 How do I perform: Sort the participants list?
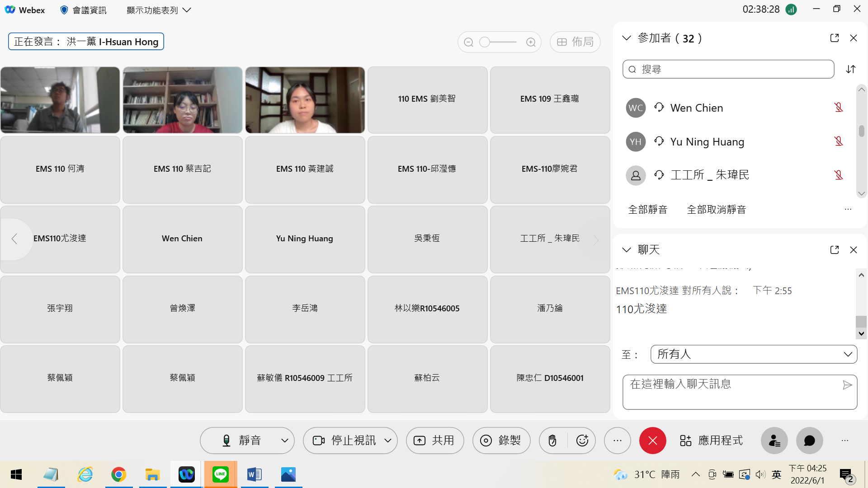pos(851,69)
